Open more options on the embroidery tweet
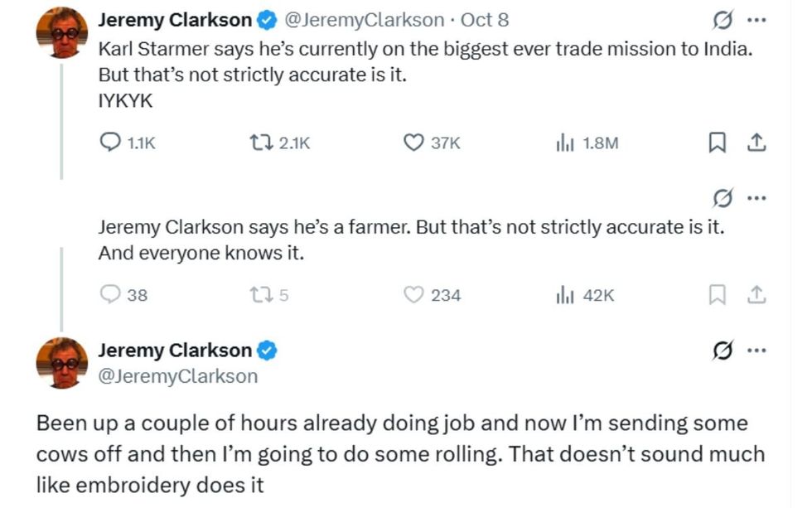The image size is (812, 508). pyautogui.click(x=756, y=351)
